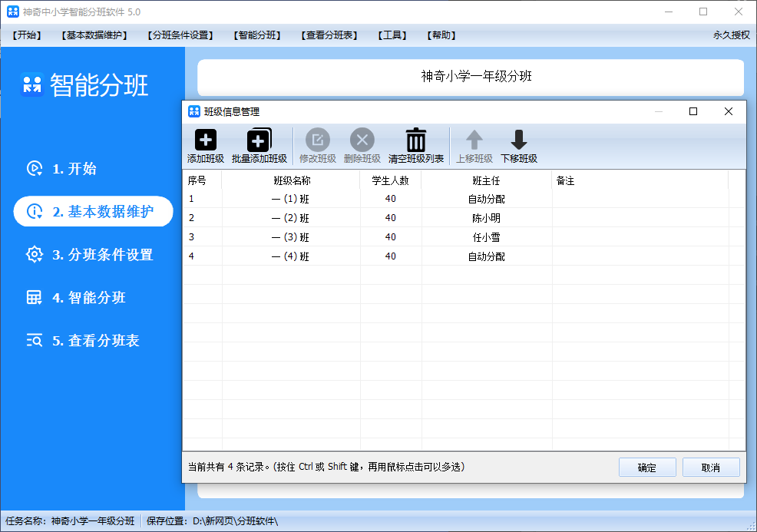Click the 添加班级 add class icon

[206, 140]
